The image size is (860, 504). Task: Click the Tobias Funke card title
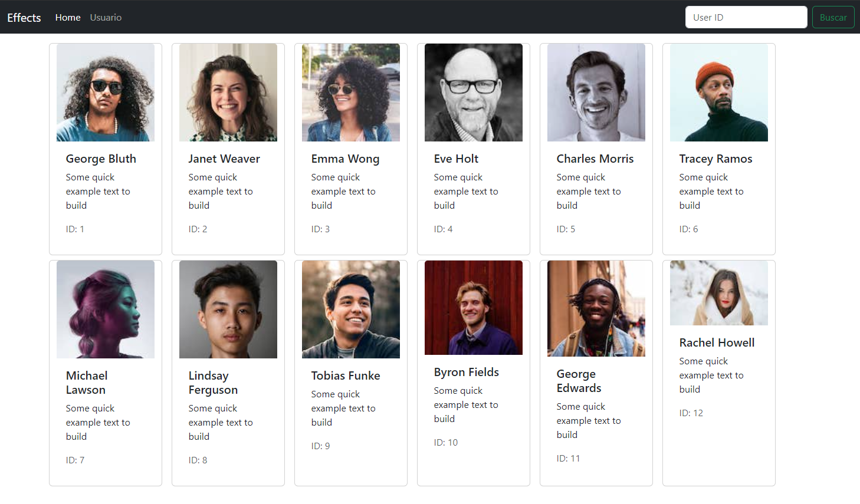click(346, 375)
